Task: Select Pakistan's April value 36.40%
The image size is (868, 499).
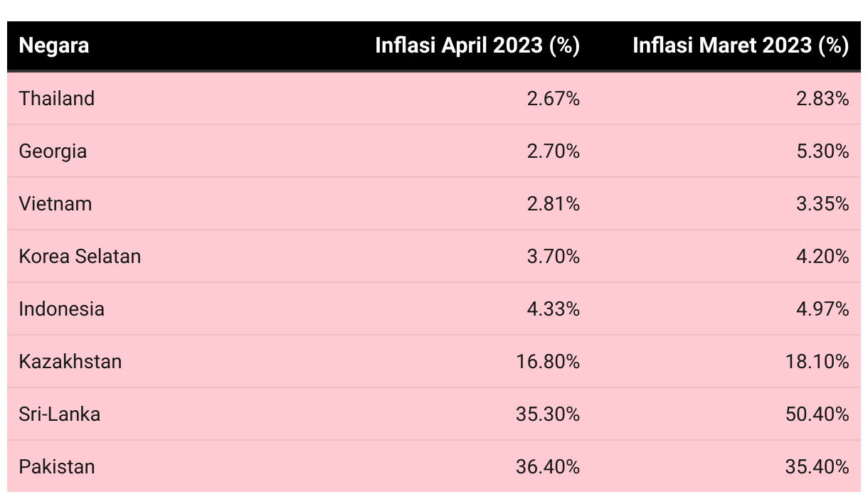Action: tap(548, 466)
